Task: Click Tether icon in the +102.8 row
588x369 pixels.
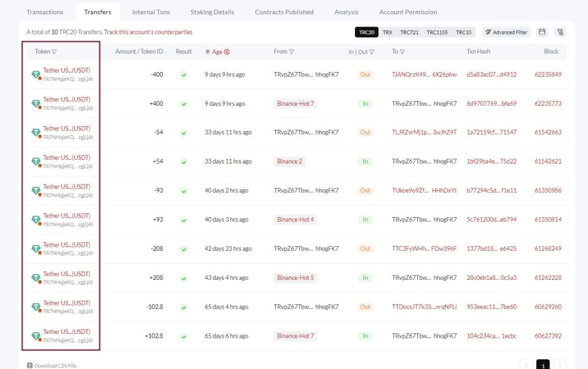Action: tap(36, 336)
